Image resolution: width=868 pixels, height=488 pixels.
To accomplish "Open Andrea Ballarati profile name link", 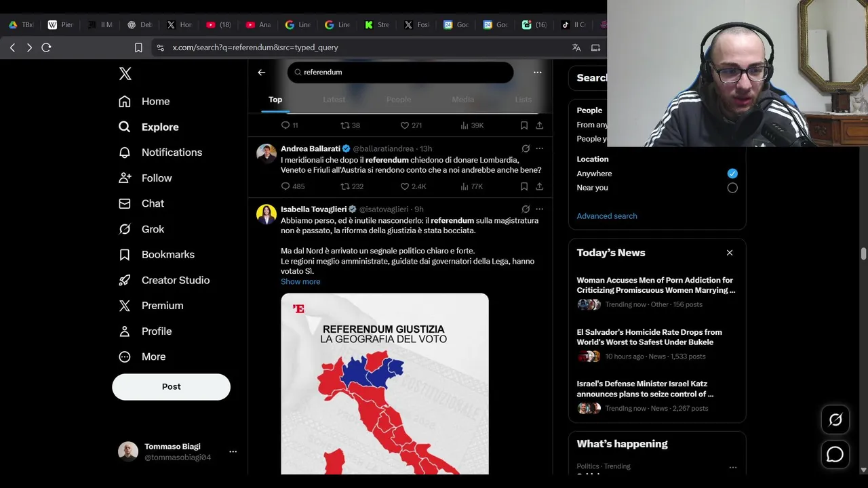I will coord(311,148).
